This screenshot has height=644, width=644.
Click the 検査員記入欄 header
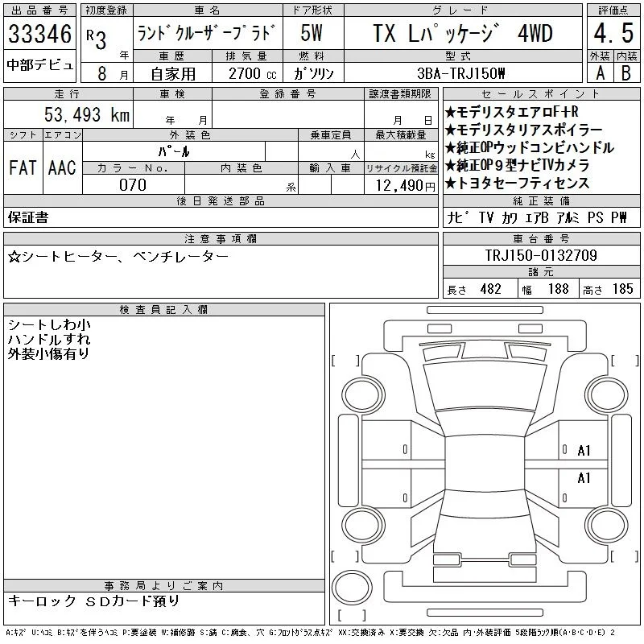163,309
